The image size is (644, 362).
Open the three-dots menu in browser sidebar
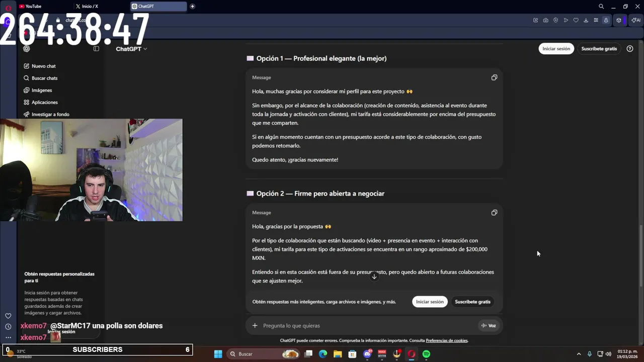pyautogui.click(x=8, y=338)
